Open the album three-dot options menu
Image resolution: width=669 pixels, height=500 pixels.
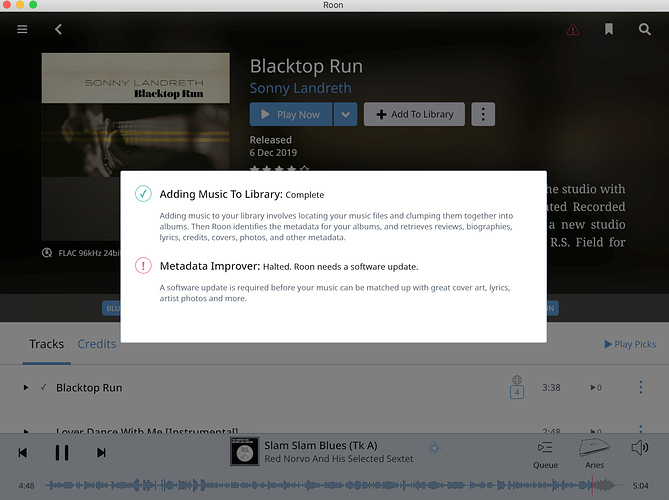pos(483,114)
